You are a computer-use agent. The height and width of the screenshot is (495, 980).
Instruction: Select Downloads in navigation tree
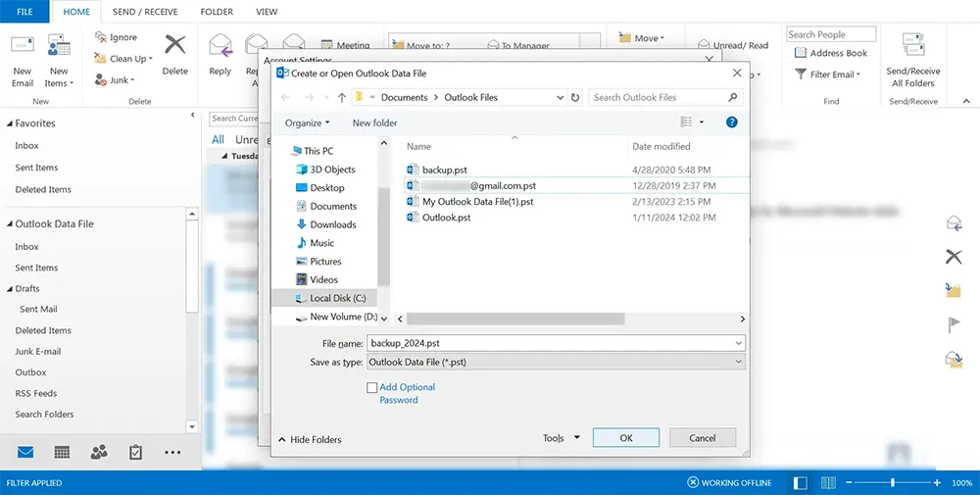(x=325, y=224)
